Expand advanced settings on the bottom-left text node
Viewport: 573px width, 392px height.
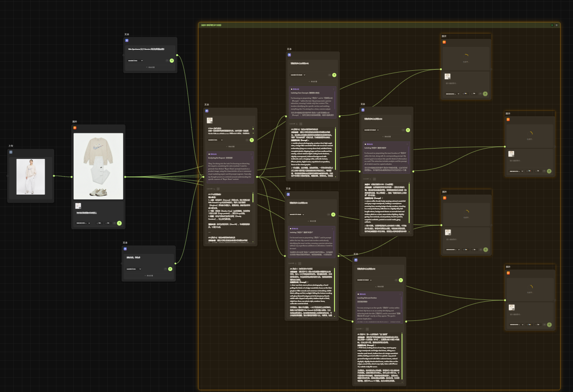[149, 275]
